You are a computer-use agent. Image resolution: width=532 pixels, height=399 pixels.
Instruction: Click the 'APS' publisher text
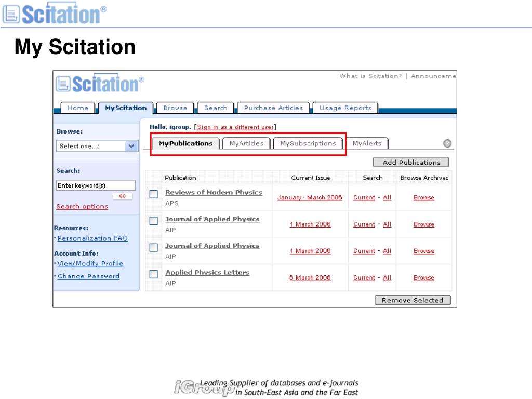[171, 203]
